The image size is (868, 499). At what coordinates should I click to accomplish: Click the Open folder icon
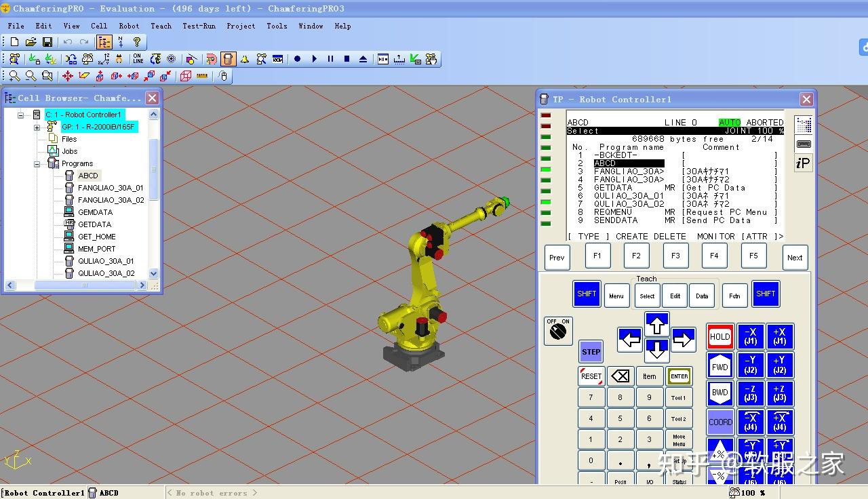pos(31,42)
